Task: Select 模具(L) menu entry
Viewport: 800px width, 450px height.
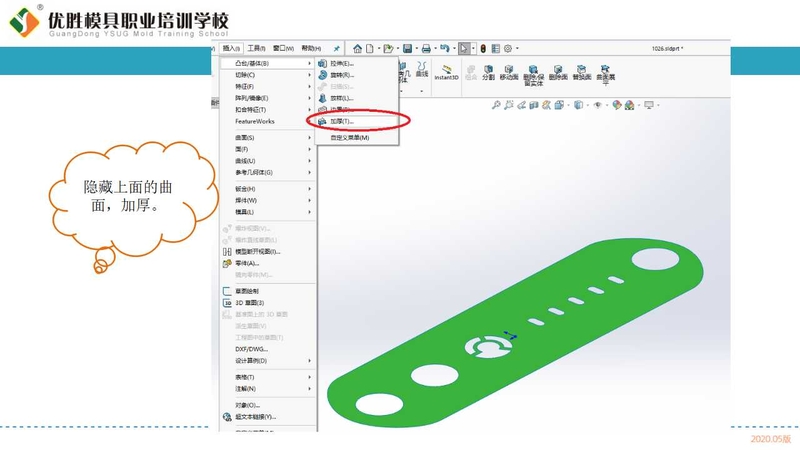Action: pos(268,212)
